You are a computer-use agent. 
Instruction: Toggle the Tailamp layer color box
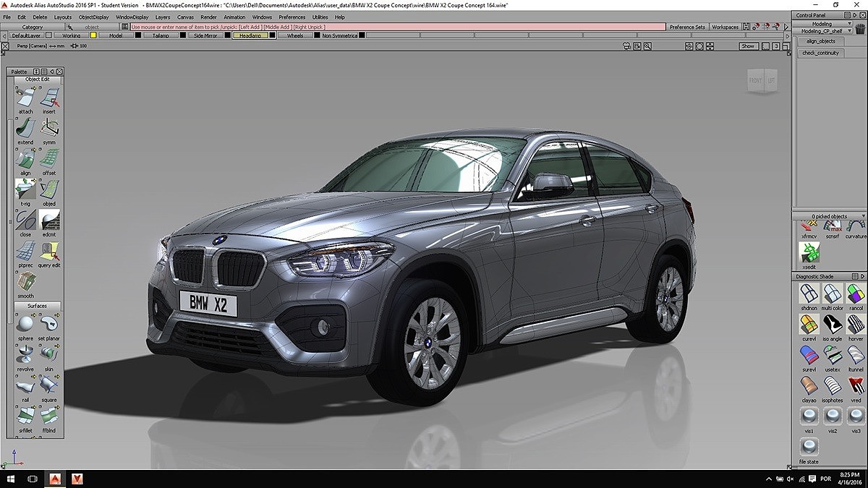pos(182,35)
